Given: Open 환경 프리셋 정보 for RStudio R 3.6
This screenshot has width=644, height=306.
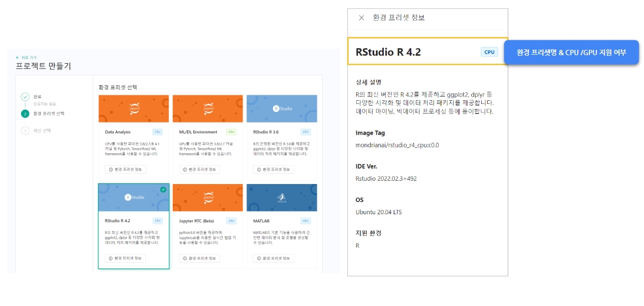Looking at the screenshot, I should pyautogui.click(x=274, y=170).
